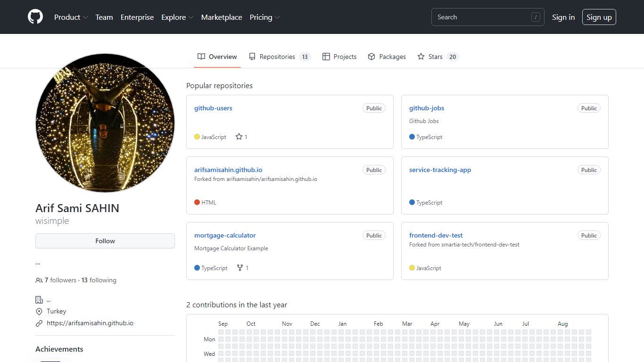Go to Marketplace in the header
Image resolution: width=644 pixels, height=362 pixels.
(x=222, y=17)
